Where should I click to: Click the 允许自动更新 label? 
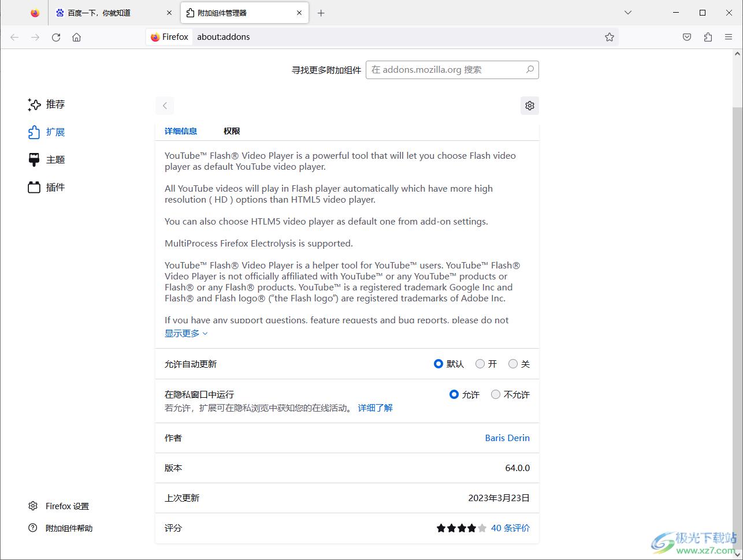(191, 364)
